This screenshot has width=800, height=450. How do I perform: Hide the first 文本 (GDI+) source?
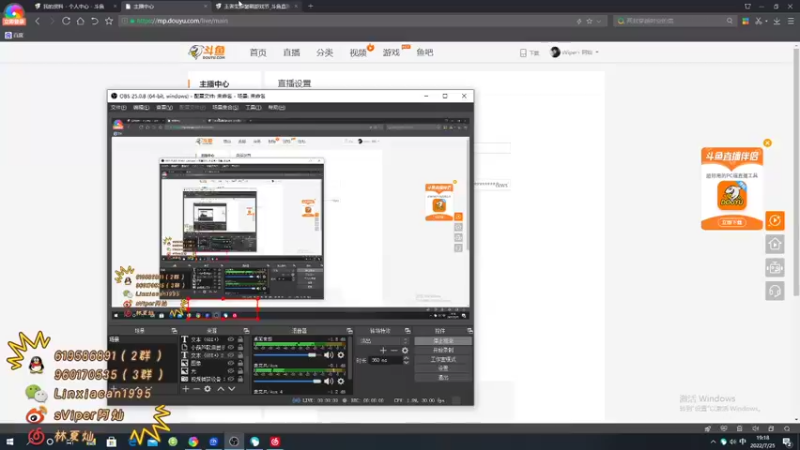231,339
